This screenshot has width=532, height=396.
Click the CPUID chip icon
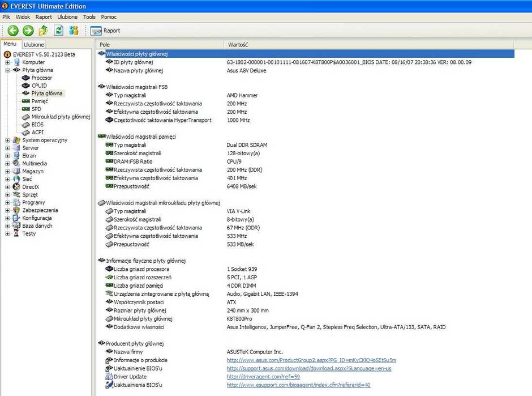[x=26, y=86]
